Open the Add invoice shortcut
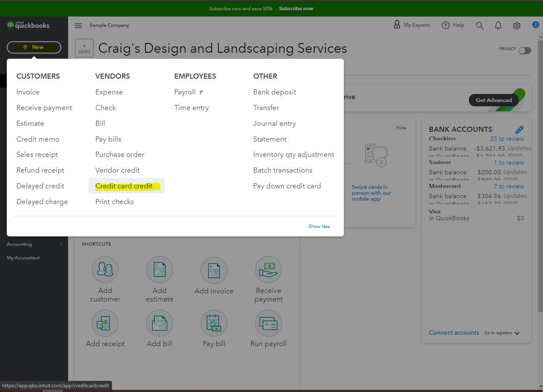This screenshot has width=543, height=392. click(x=214, y=269)
